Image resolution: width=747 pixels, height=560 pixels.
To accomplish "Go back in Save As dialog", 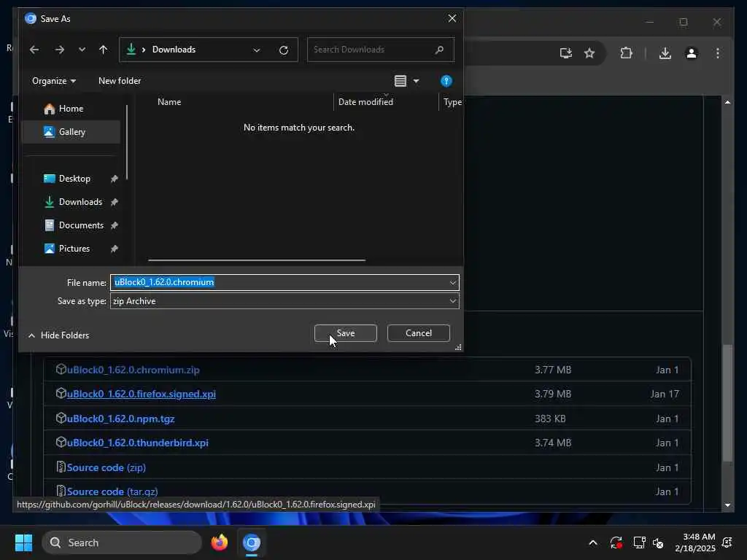I will point(34,50).
